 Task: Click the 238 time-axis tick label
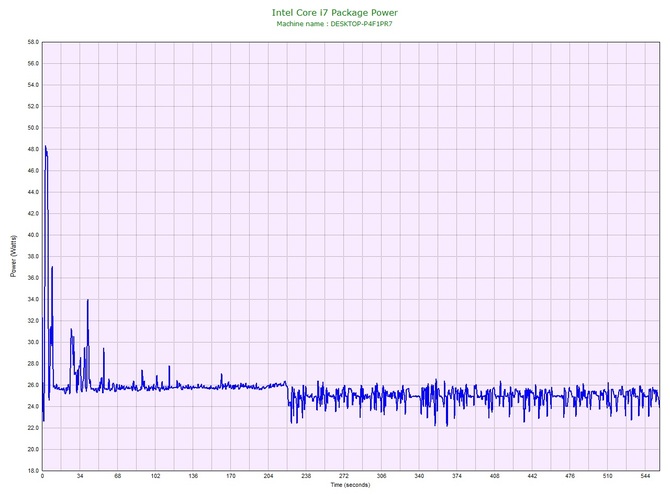point(306,476)
